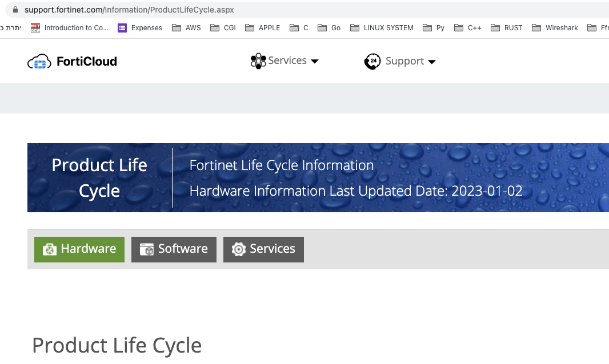Click the RUST bookmarks folder icon
The width and height of the screenshot is (609, 364).
pyautogui.click(x=495, y=28)
